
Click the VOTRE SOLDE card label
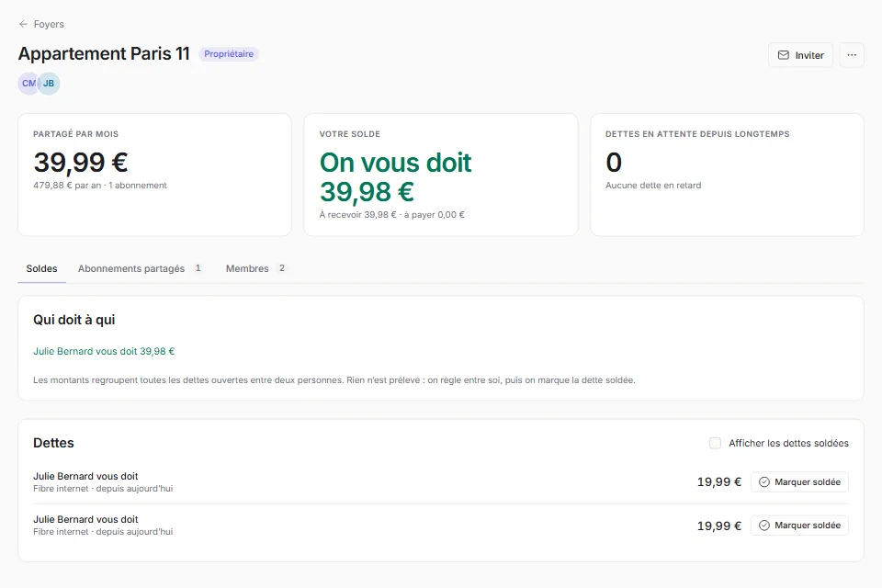pos(350,134)
